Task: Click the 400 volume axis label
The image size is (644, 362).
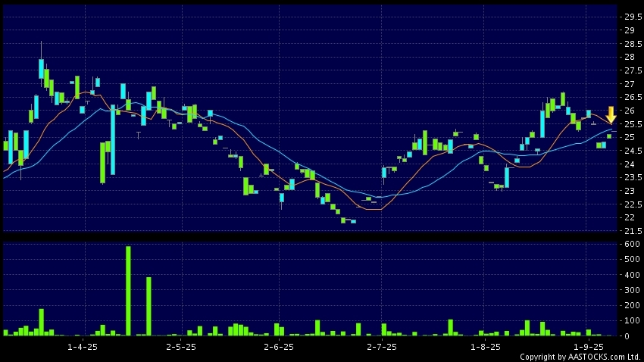Action: click(632, 275)
